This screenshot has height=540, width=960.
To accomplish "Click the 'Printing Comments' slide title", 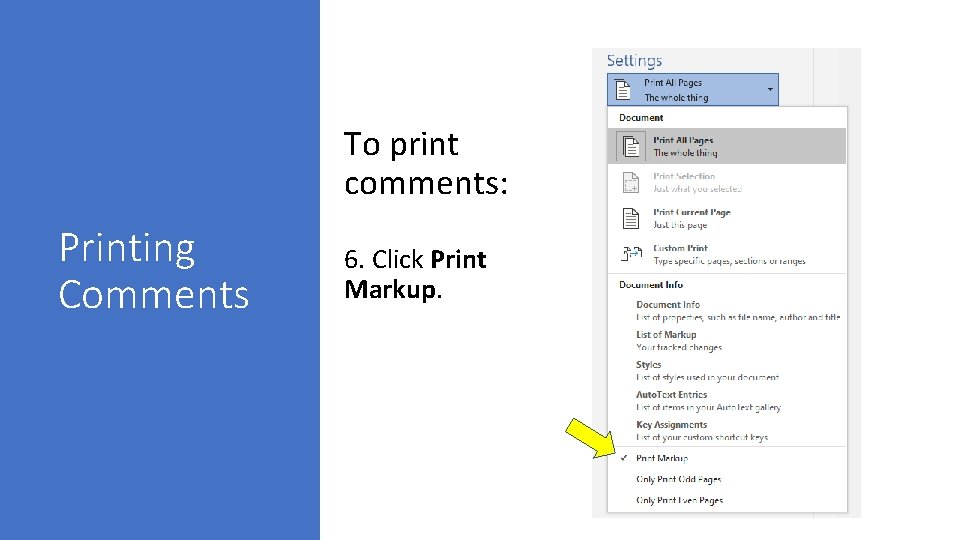I will tap(154, 271).
